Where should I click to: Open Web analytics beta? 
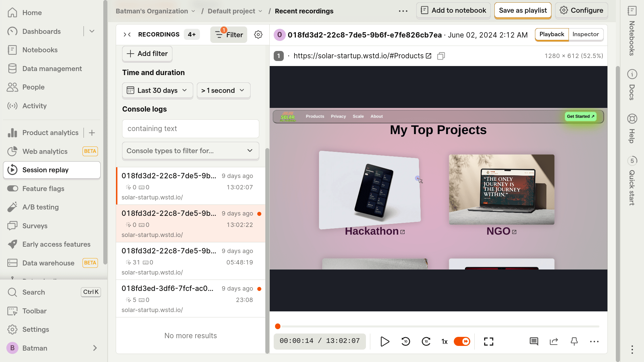(52, 152)
